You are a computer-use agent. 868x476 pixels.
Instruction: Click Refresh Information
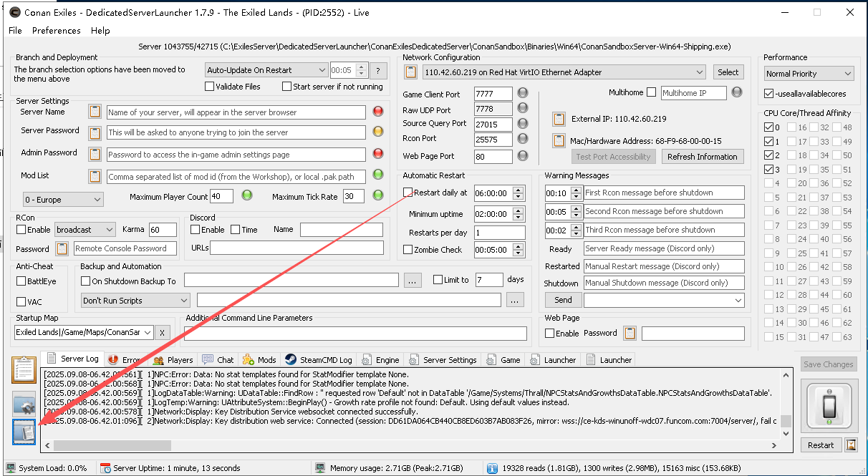point(702,157)
